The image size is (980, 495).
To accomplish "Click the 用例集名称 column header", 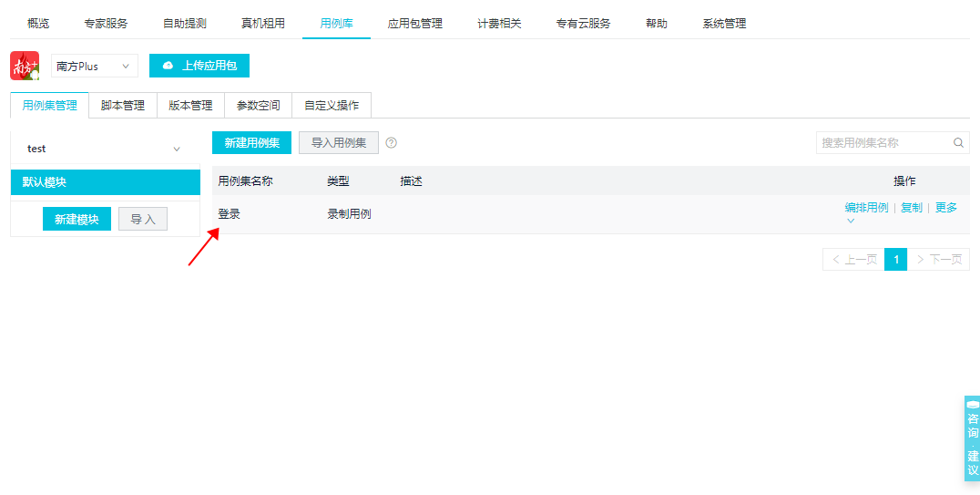I will 245,181.
